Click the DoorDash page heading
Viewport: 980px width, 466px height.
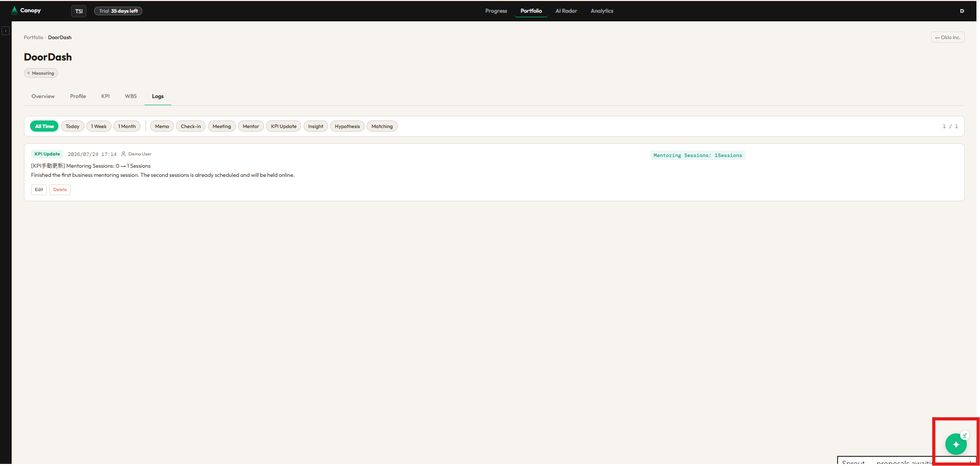point(48,57)
